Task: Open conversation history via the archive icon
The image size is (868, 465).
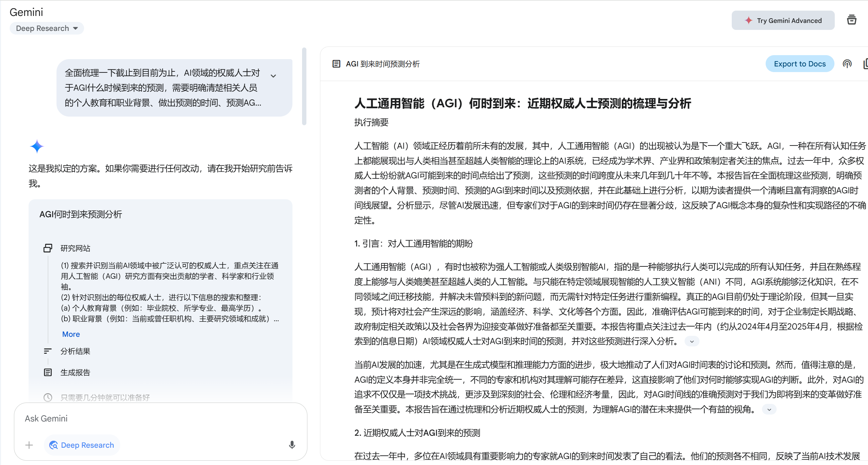Action: tap(852, 20)
